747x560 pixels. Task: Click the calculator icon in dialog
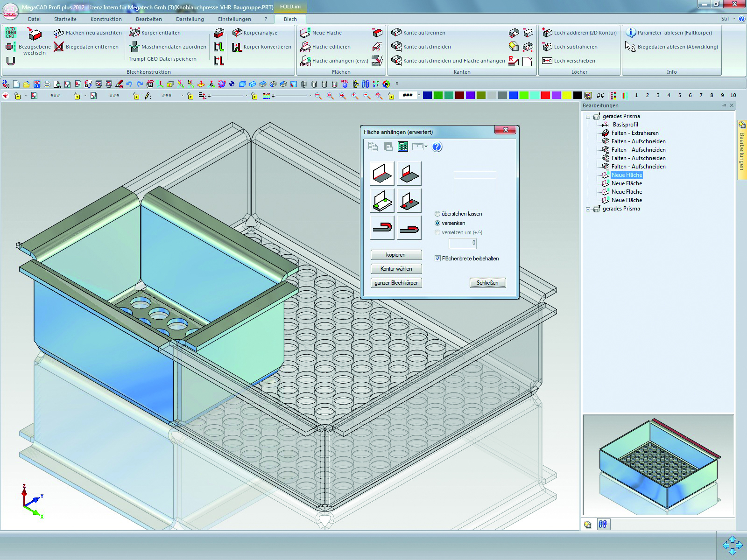click(403, 147)
